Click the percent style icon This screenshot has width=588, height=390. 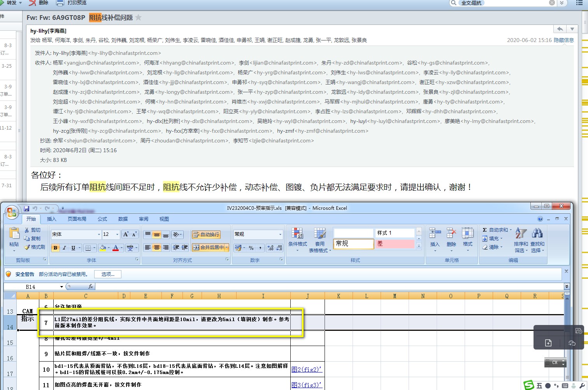point(251,248)
